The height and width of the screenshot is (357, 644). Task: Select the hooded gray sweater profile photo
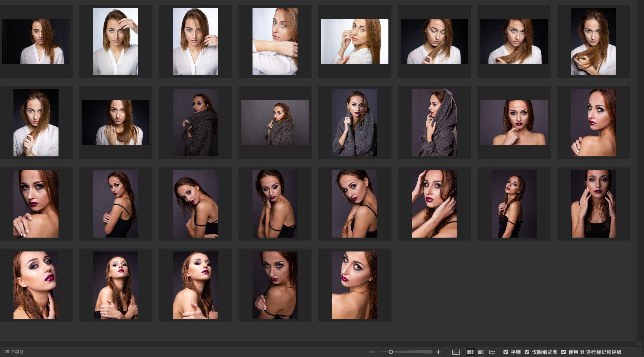[434, 122]
